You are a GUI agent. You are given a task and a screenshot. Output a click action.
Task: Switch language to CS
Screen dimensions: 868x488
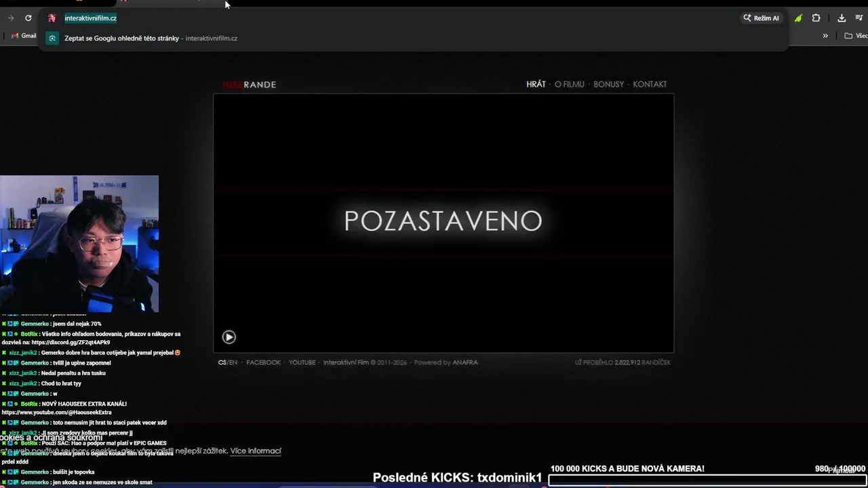[222, 363]
